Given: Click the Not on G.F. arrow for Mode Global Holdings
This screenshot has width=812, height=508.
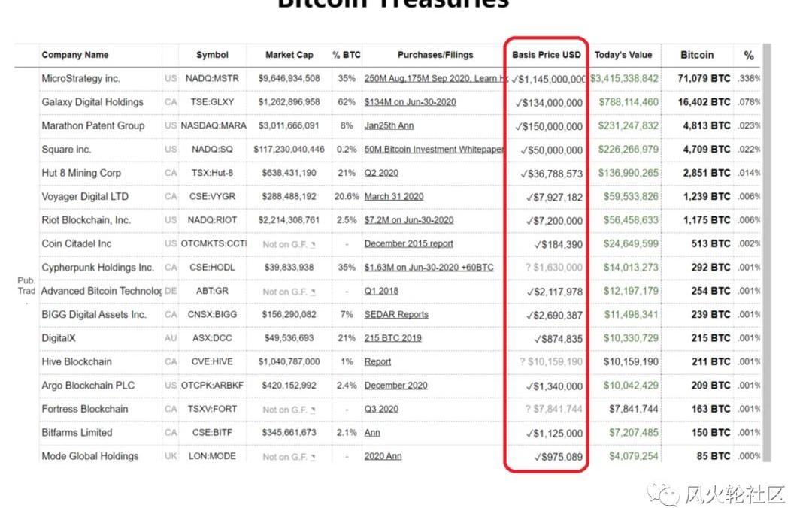Looking at the screenshot, I should tap(313, 457).
